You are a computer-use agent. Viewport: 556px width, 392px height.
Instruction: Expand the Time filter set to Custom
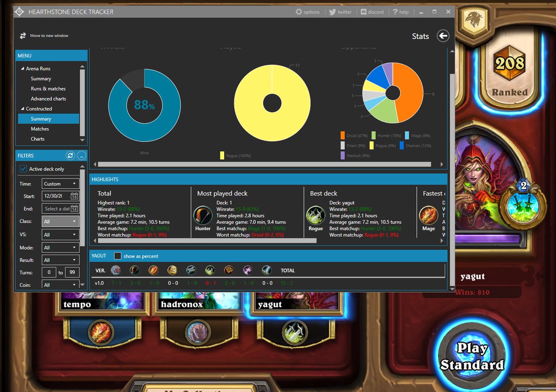(60, 183)
